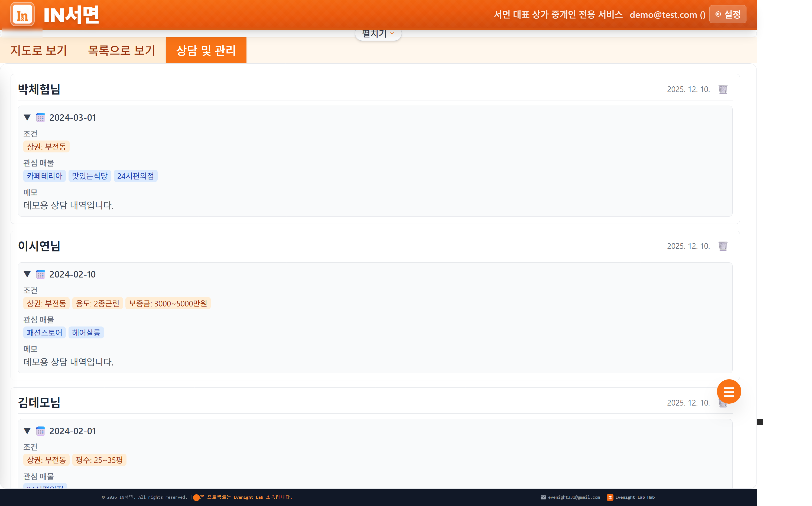This screenshot has height=506, width=812.
Task: Click the IN서면 logo icon
Action: [22, 14]
